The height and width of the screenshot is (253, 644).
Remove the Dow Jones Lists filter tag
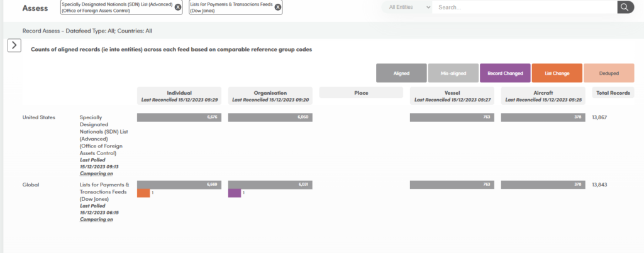tap(277, 8)
